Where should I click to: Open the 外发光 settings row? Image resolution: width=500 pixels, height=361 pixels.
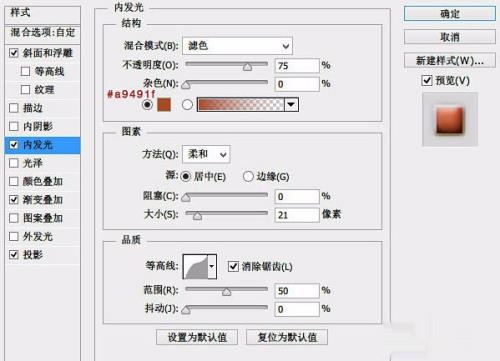[x=43, y=236]
